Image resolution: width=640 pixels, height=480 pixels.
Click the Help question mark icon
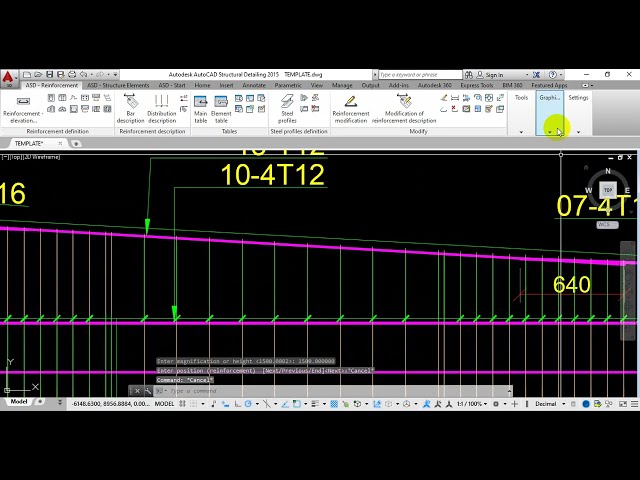tap(553, 75)
